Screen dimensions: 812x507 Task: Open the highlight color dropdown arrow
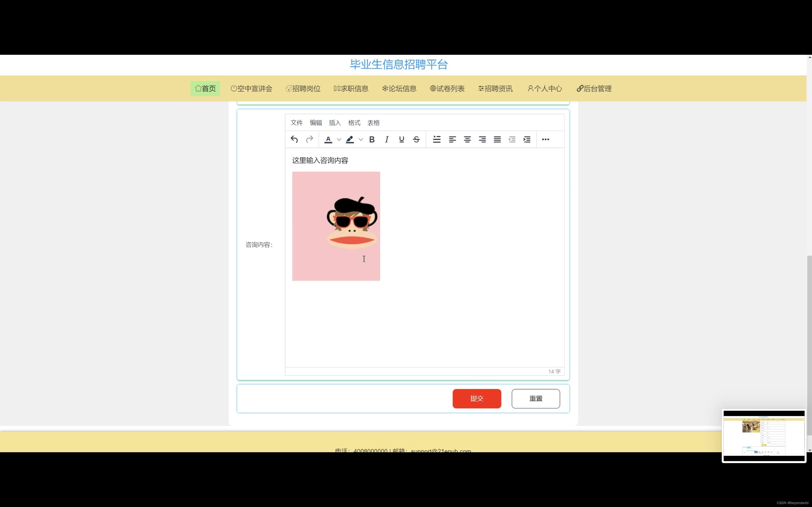361,139
